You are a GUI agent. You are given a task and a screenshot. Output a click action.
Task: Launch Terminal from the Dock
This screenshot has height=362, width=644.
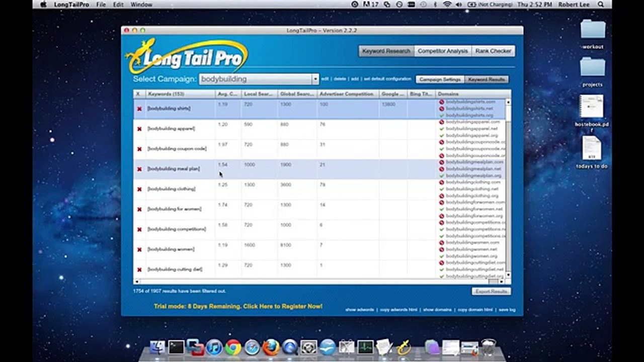tap(176, 347)
